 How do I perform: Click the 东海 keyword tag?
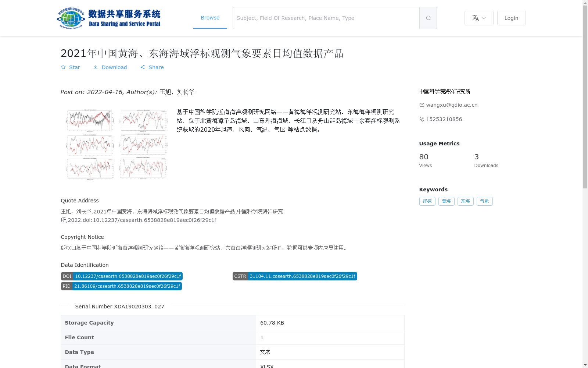tap(466, 201)
